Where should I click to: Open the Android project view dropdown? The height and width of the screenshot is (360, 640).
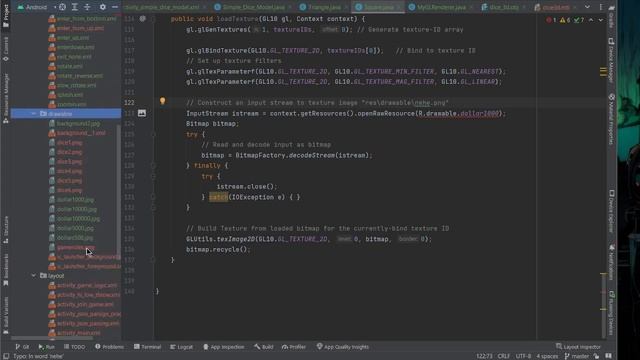point(37,7)
